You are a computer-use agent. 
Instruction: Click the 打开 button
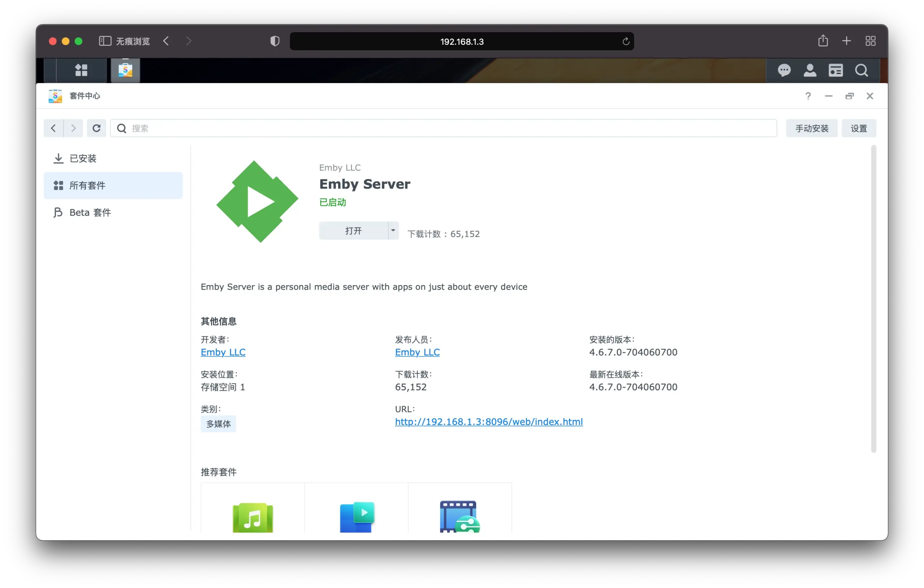tap(353, 230)
